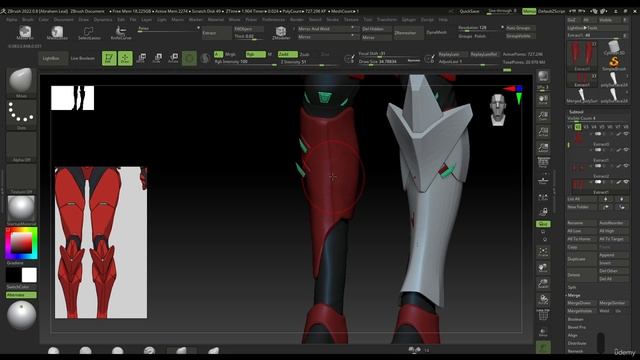Image resolution: width=640 pixels, height=360 pixels.
Task: Click the Scroll canvas icon
Action: pyautogui.click(x=543, y=100)
